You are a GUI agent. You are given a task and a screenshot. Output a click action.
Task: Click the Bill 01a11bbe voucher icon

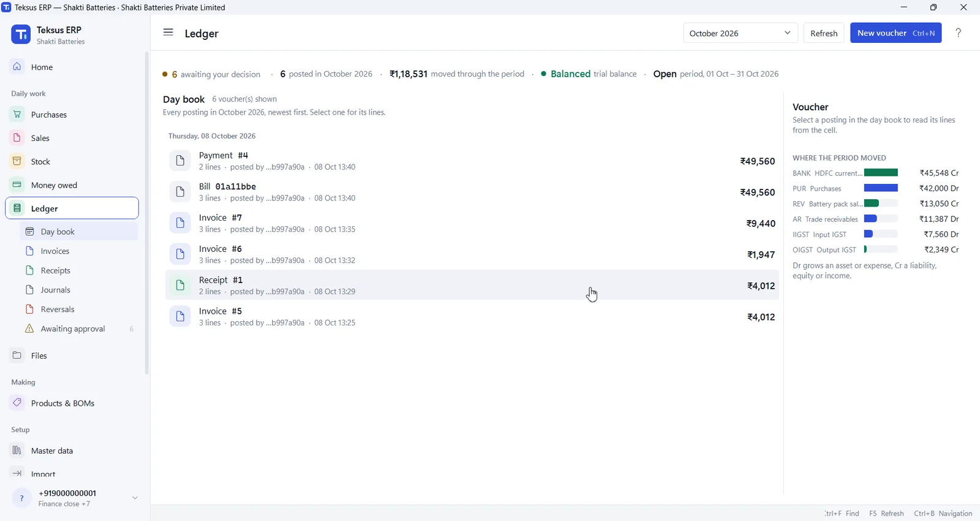pos(180,192)
